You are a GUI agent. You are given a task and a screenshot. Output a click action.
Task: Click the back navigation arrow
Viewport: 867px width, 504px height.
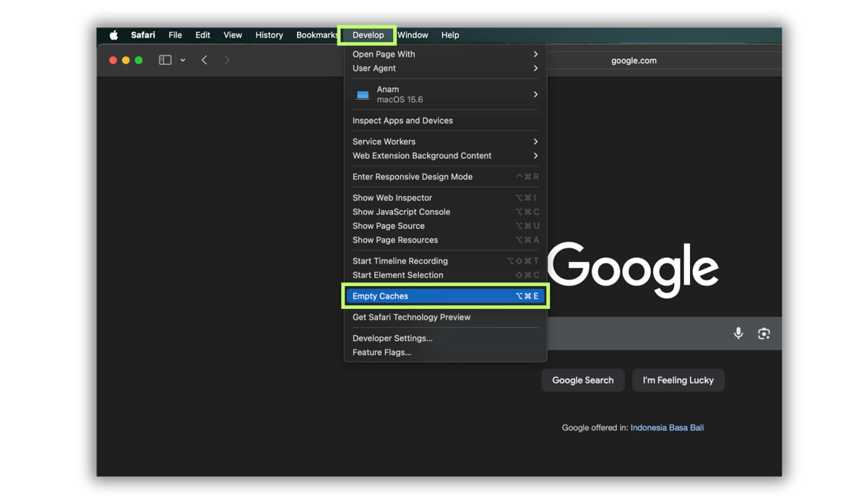204,60
